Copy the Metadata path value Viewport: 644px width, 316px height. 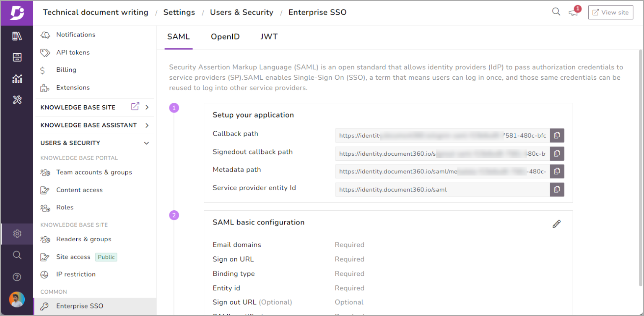(557, 171)
